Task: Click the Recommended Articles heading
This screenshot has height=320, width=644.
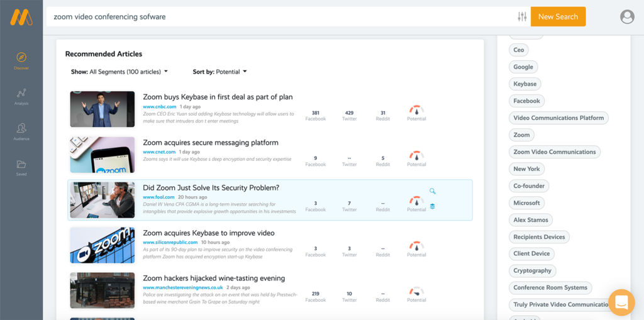Action: click(x=104, y=54)
